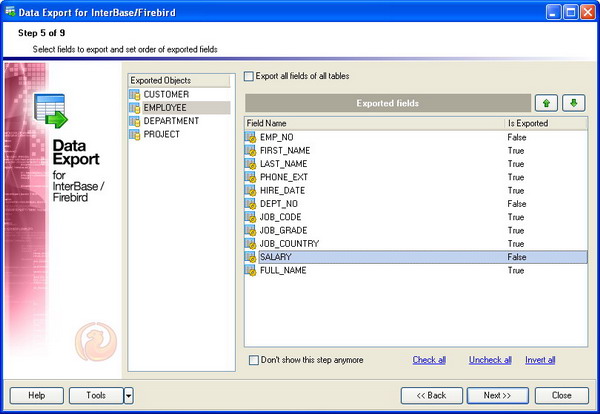Click the DEPARTMENT table icon
This screenshot has height=414, width=600.
click(135, 121)
